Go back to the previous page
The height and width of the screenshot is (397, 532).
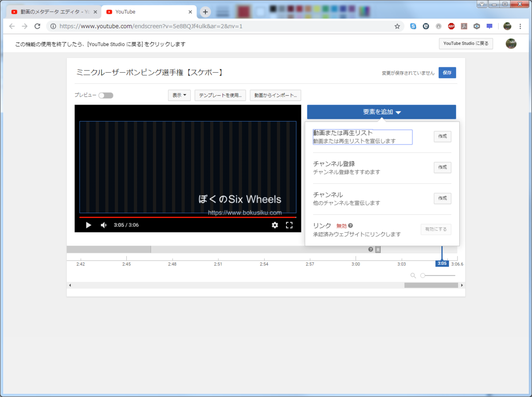tap(12, 26)
